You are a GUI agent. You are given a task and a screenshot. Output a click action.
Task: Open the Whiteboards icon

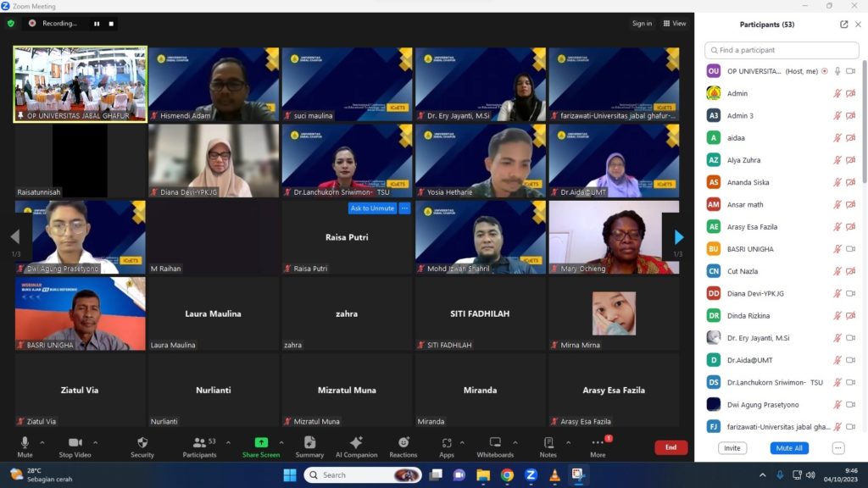click(495, 442)
